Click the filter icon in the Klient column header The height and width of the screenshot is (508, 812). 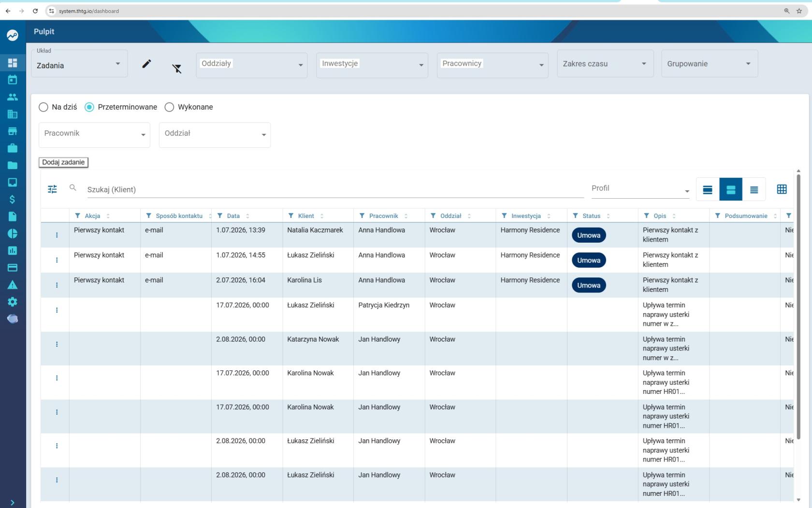[x=291, y=216]
